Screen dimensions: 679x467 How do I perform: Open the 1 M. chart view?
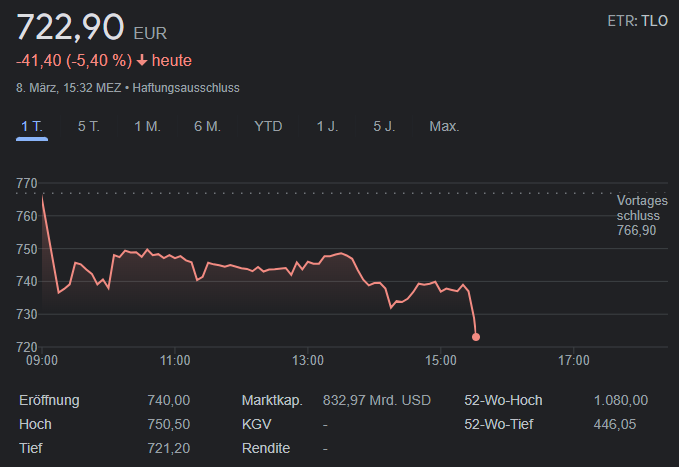coord(147,126)
